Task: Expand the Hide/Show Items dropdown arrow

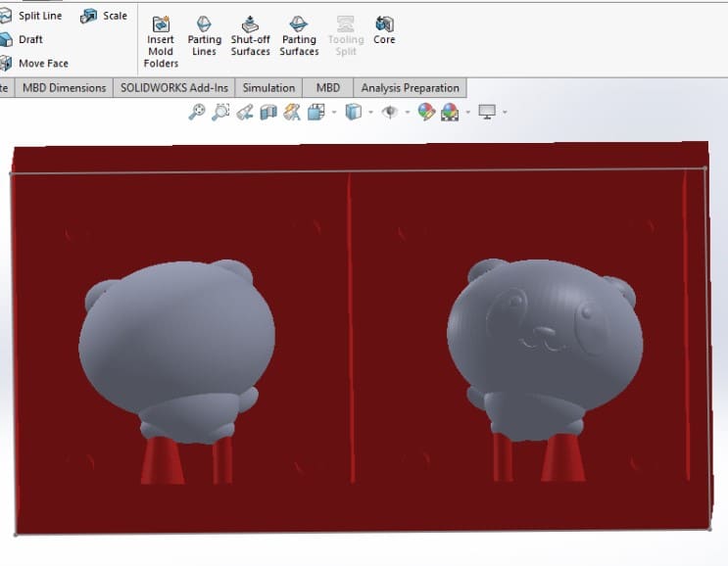Action: 408,113
